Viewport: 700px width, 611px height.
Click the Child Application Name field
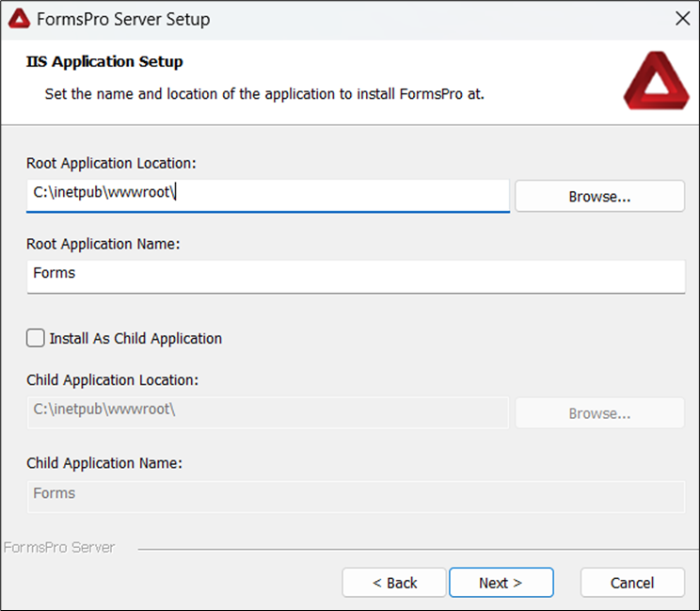coord(356,495)
